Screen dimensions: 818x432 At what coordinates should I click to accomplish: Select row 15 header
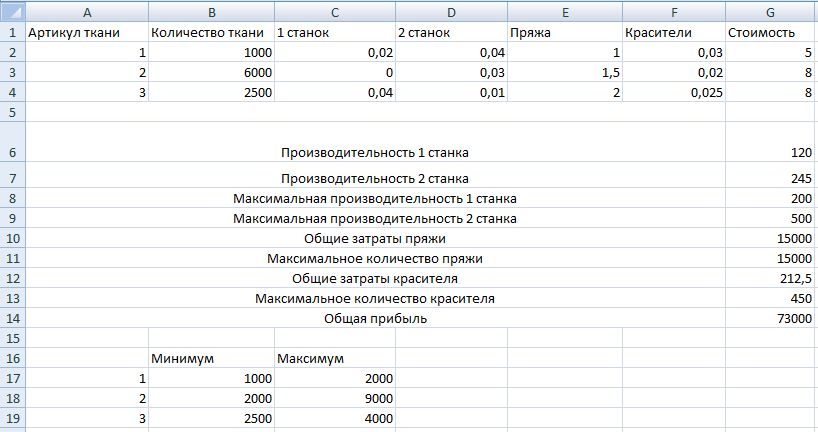point(13,338)
